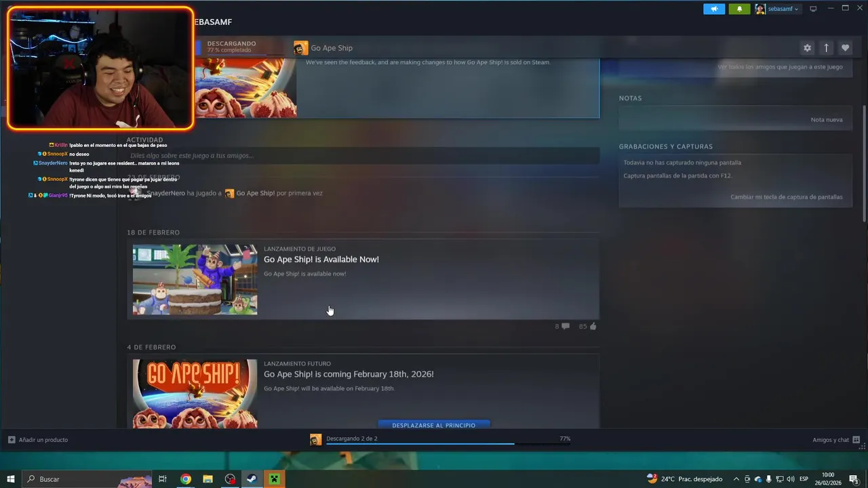Click the ACTIVIDAD section heading
Image resolution: width=868 pixels, height=488 pixels.
coord(144,140)
